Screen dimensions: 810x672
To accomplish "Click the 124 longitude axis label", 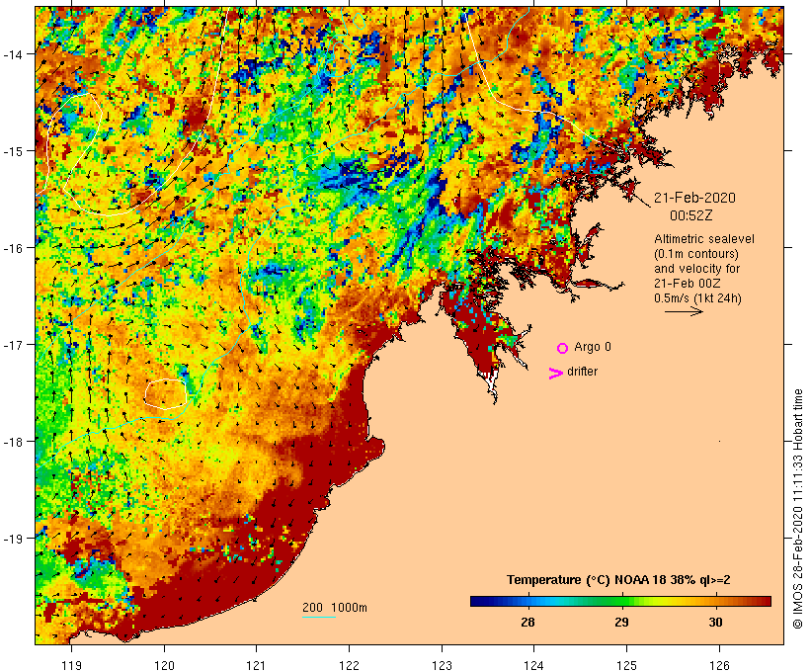I will pyautogui.click(x=534, y=665).
